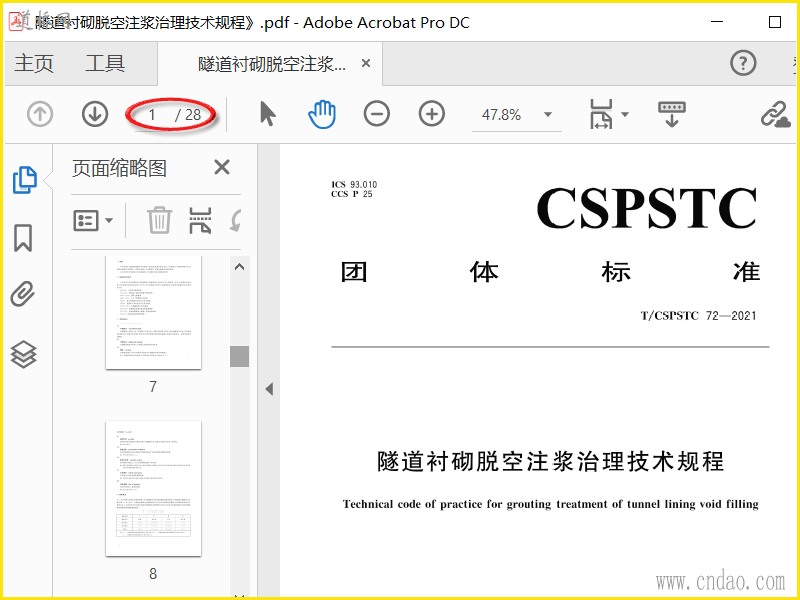Switch to the 工具 tab

[105, 63]
